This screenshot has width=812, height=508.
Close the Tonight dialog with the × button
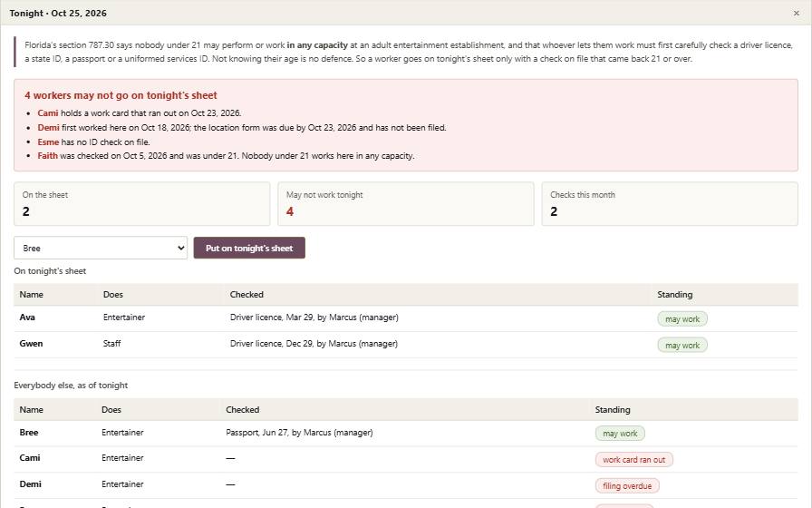click(796, 13)
